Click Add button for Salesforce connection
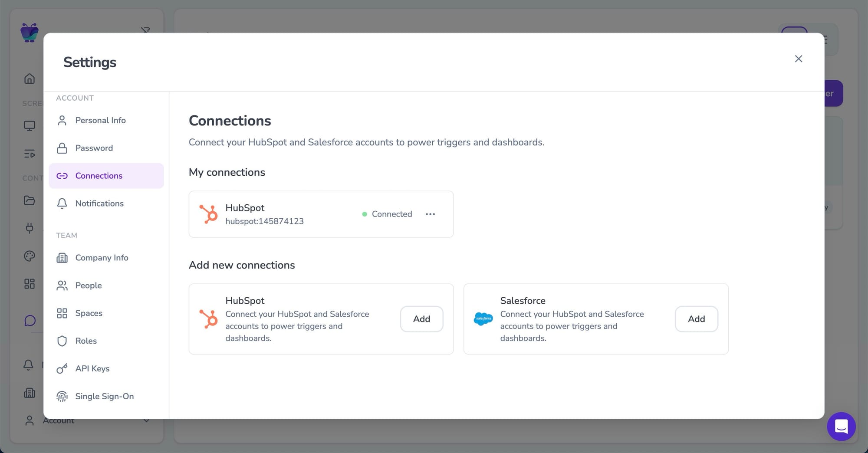This screenshot has width=868, height=453. 696,319
